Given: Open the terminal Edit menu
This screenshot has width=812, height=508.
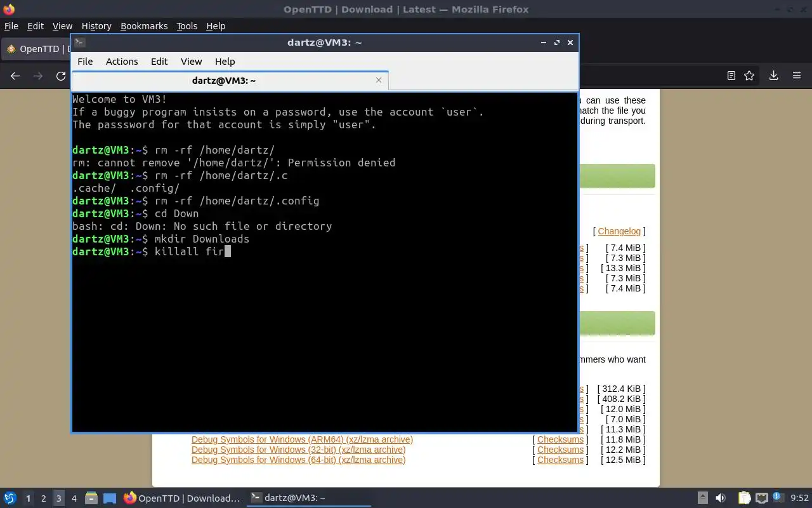Looking at the screenshot, I should pyautogui.click(x=159, y=62).
